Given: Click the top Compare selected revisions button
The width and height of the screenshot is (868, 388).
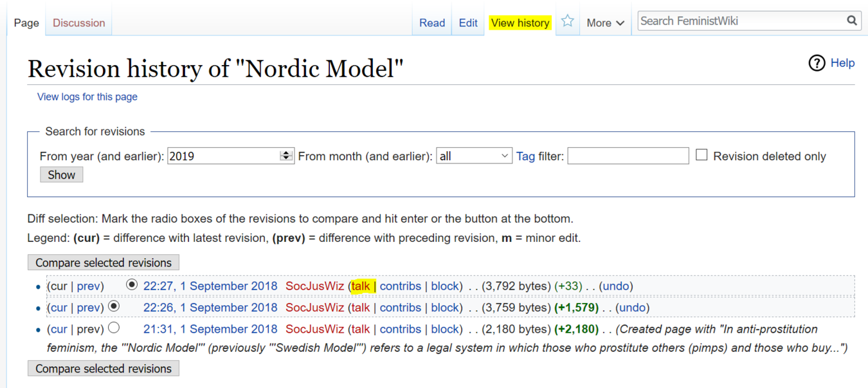Looking at the screenshot, I should (104, 263).
